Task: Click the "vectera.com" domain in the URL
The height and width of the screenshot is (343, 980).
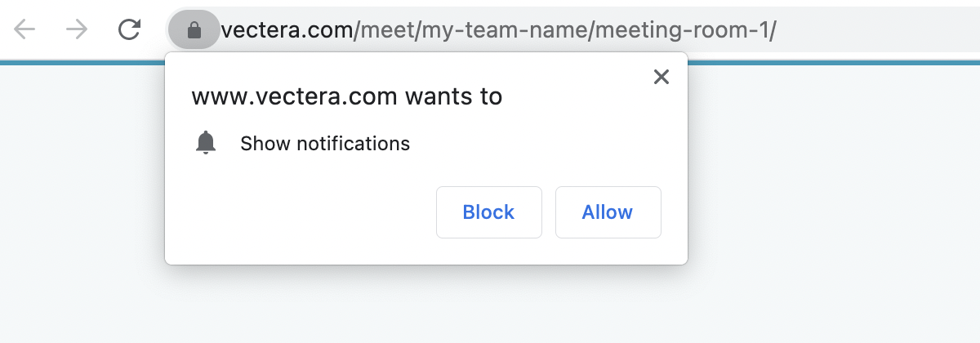Action: [287, 30]
